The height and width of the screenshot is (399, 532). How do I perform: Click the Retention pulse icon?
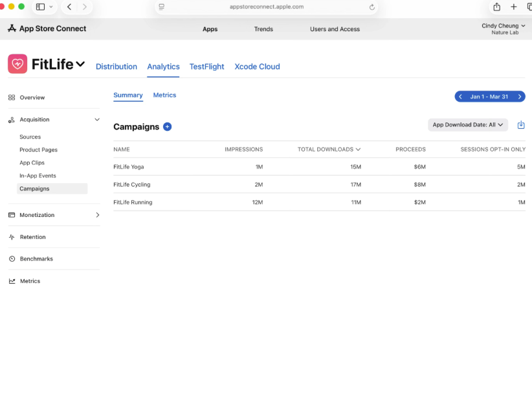point(12,237)
